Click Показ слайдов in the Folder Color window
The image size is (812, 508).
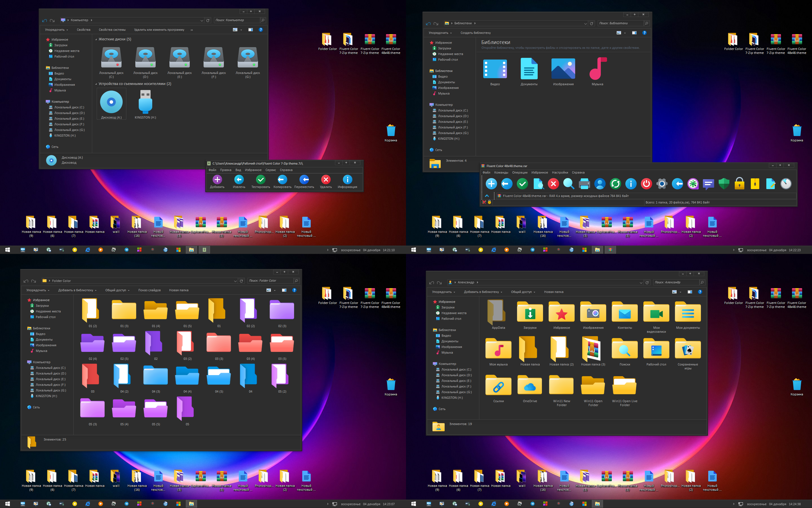[149, 290]
